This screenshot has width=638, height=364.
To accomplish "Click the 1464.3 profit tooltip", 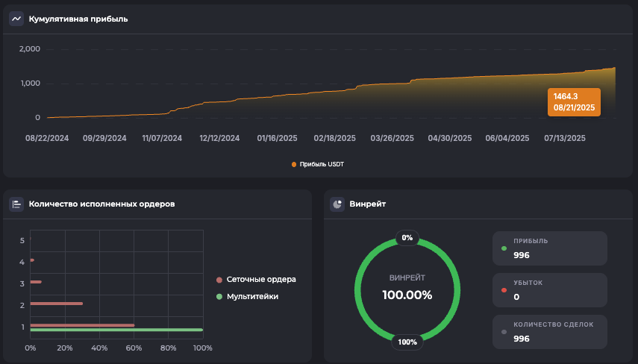I will 574,101.
